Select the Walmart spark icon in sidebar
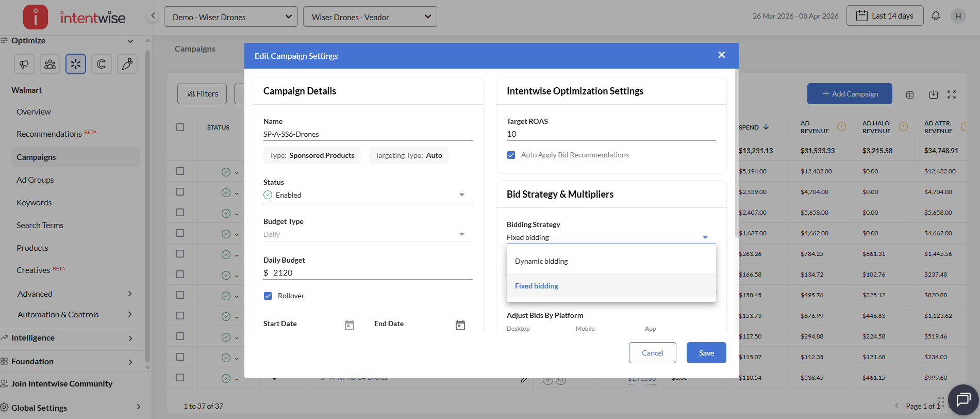Screen dimensions: 980x419 76,64
